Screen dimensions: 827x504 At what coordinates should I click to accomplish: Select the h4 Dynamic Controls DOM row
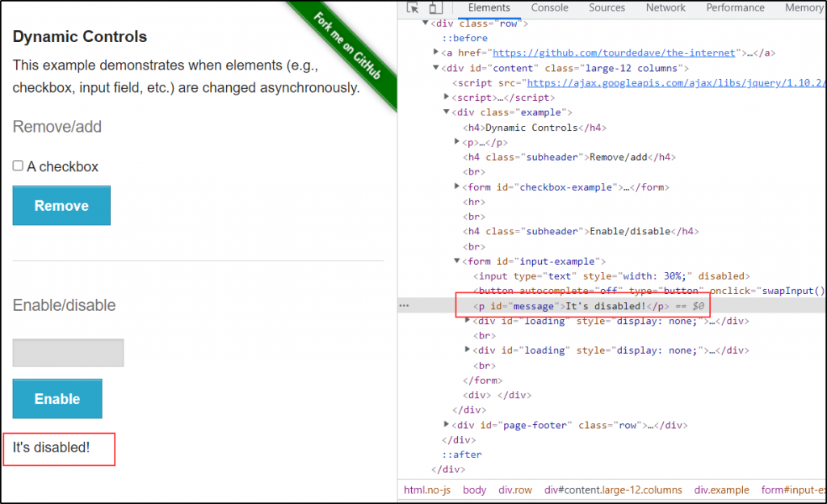point(535,128)
